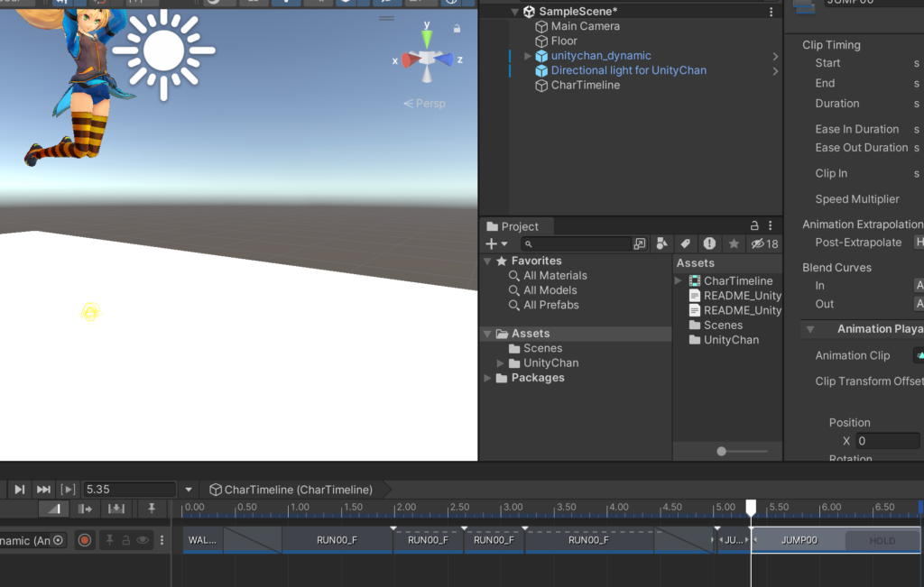Open the SampleScene options menu
924x587 pixels.
coord(771,11)
